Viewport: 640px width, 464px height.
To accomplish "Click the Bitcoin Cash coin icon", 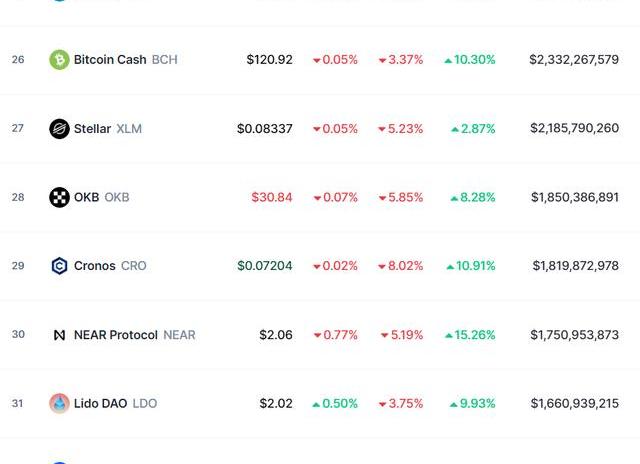I will (x=59, y=60).
